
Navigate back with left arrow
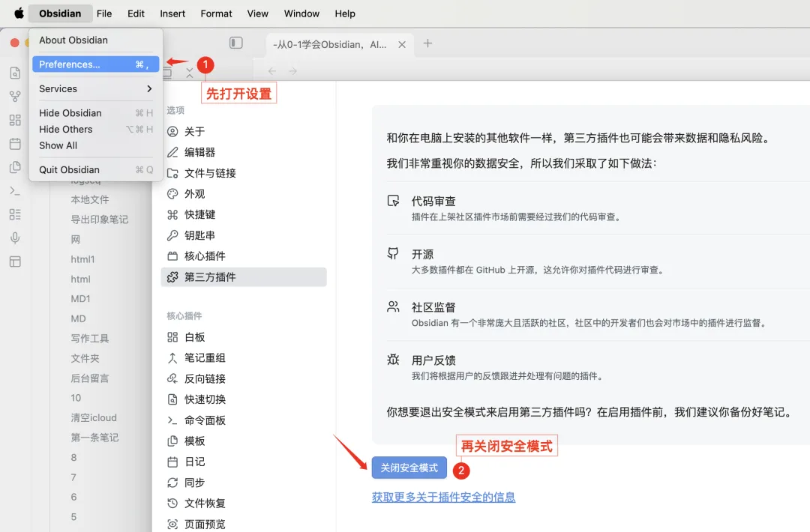(272, 71)
